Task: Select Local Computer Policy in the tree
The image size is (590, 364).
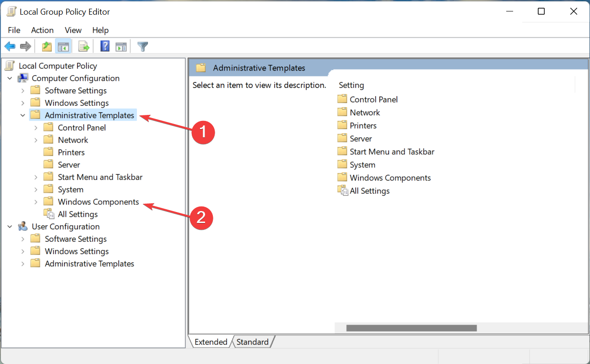Action: pos(58,66)
